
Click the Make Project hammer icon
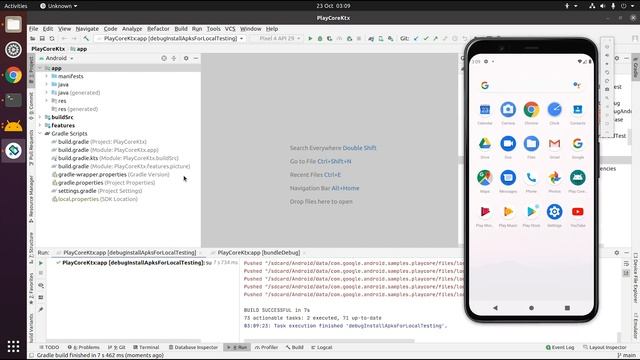[86, 38]
